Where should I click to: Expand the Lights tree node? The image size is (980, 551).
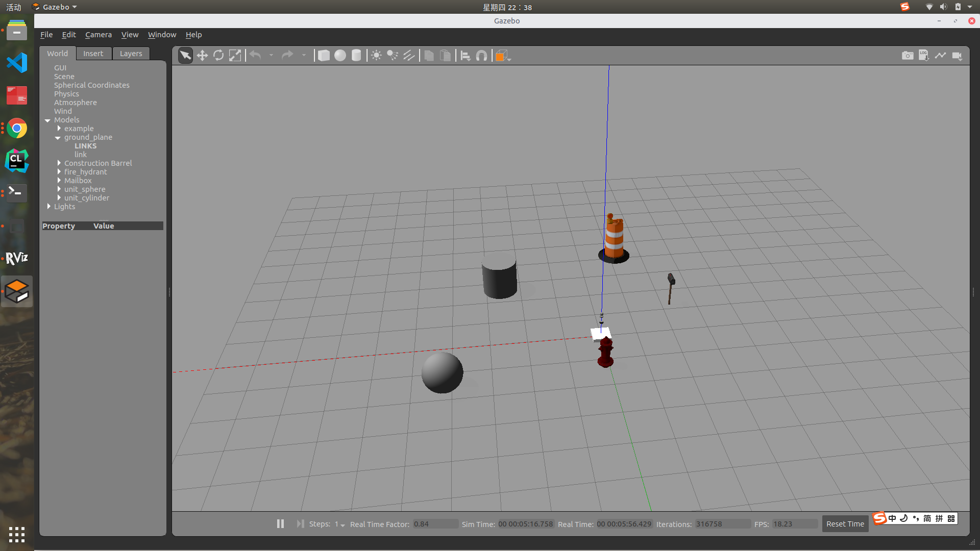[x=49, y=207]
